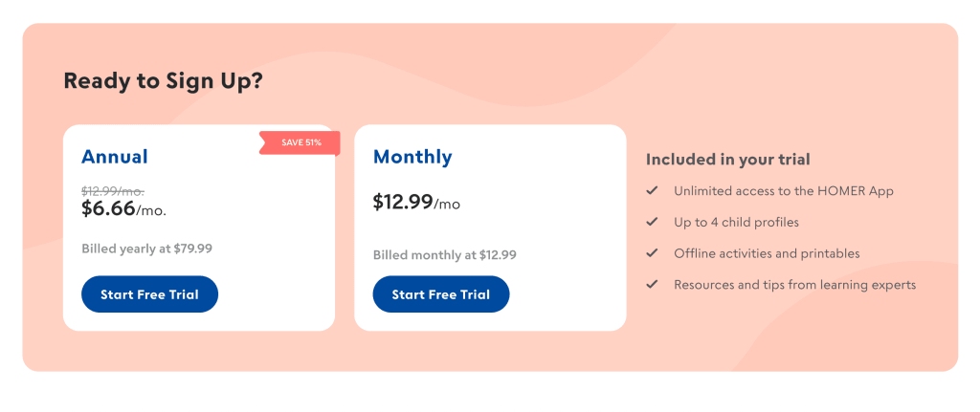
Task: Click checkmark beside Resources and tips
Action: point(652,284)
